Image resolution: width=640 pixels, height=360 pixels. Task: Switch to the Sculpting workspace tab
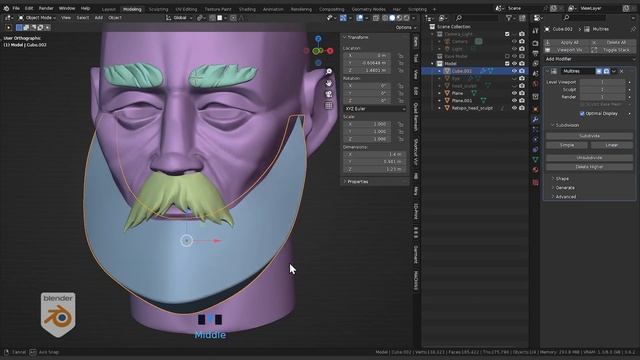(x=158, y=9)
